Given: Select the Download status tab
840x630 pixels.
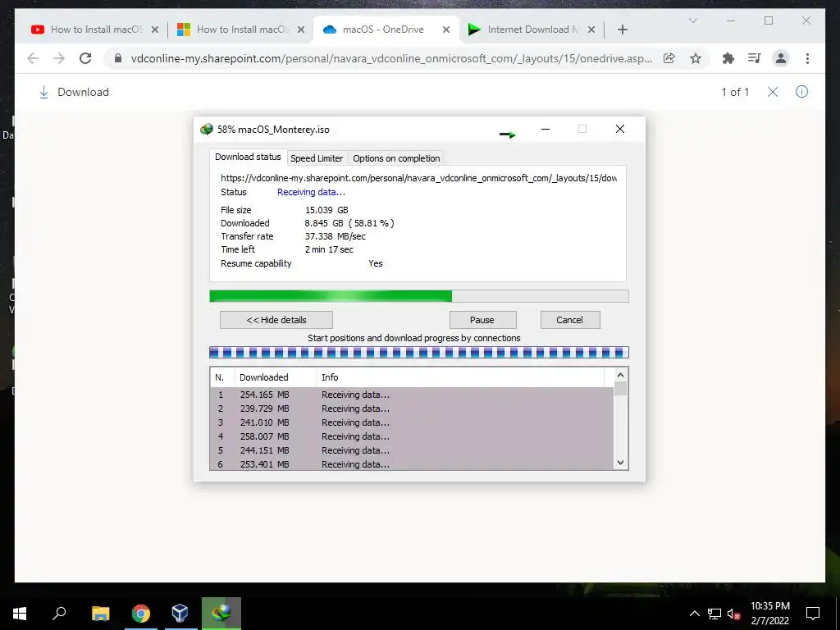Looking at the screenshot, I should [248, 157].
